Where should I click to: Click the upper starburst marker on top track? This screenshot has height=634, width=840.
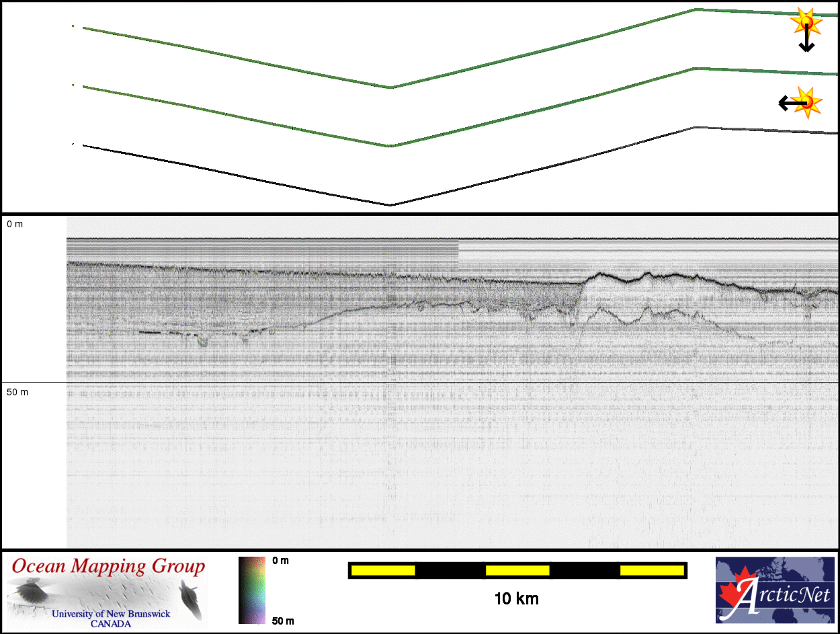pos(806,22)
